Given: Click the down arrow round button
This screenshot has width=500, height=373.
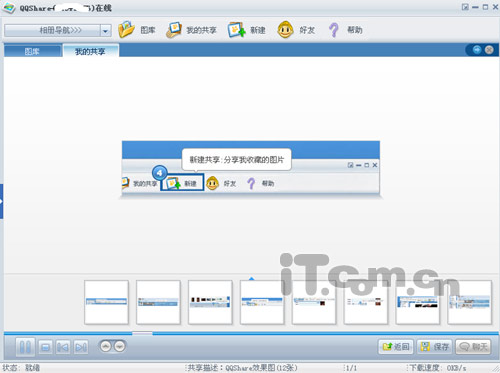Looking at the screenshot, I should pos(120,346).
